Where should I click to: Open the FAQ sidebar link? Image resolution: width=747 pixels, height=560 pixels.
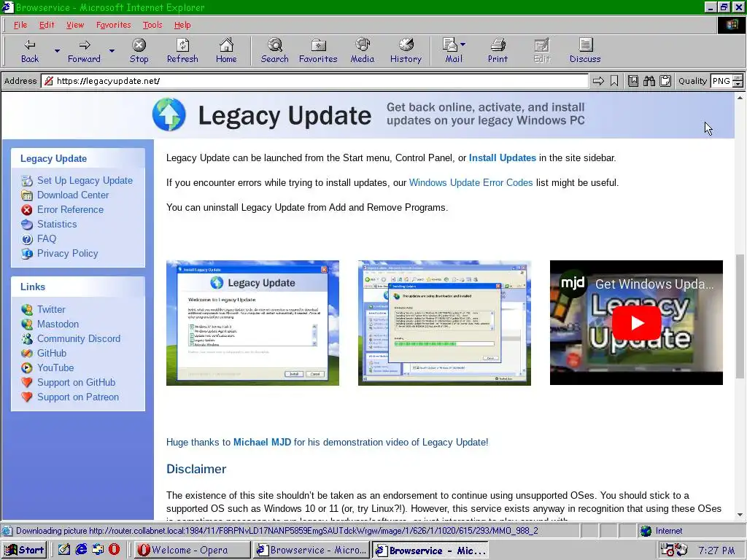point(47,238)
